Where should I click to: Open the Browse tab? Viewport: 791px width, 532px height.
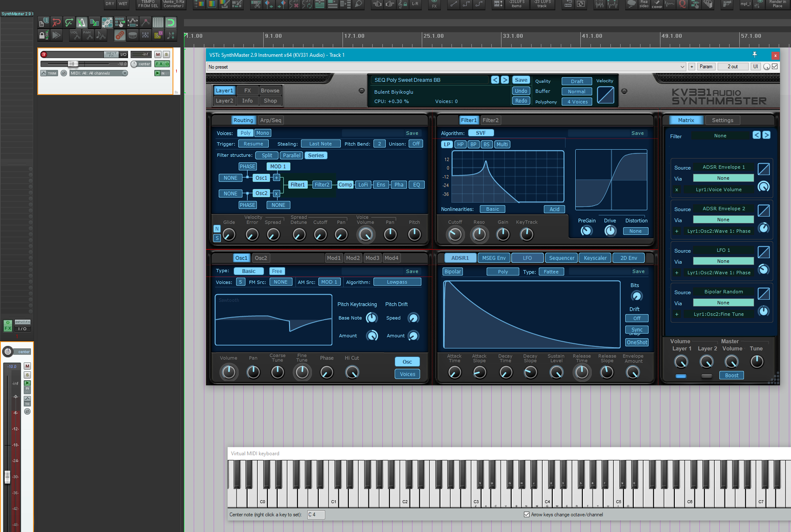pyautogui.click(x=270, y=91)
